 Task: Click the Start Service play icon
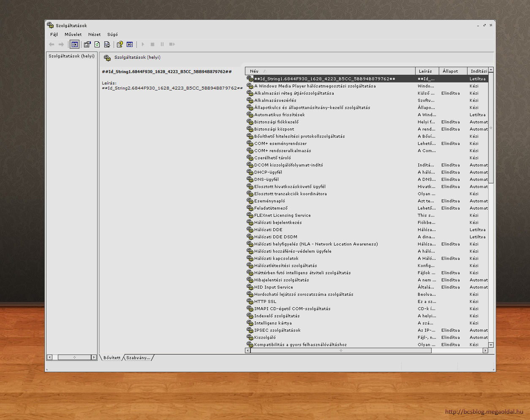point(143,44)
